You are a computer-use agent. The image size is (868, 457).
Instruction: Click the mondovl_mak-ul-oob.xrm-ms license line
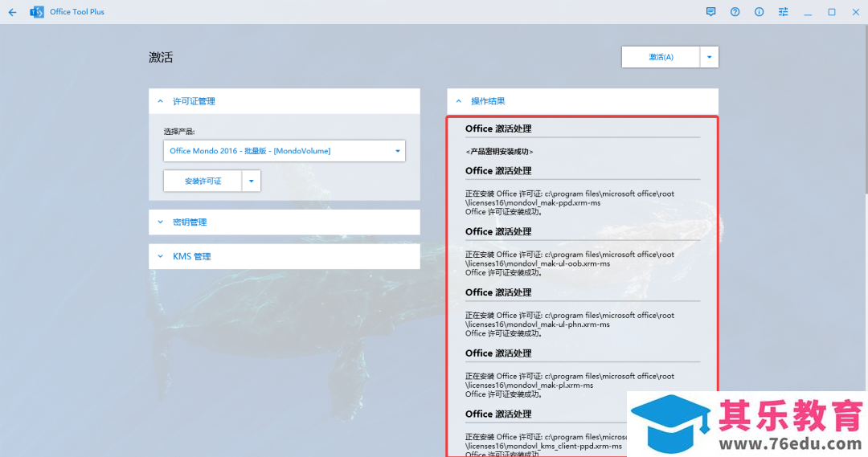(538, 264)
